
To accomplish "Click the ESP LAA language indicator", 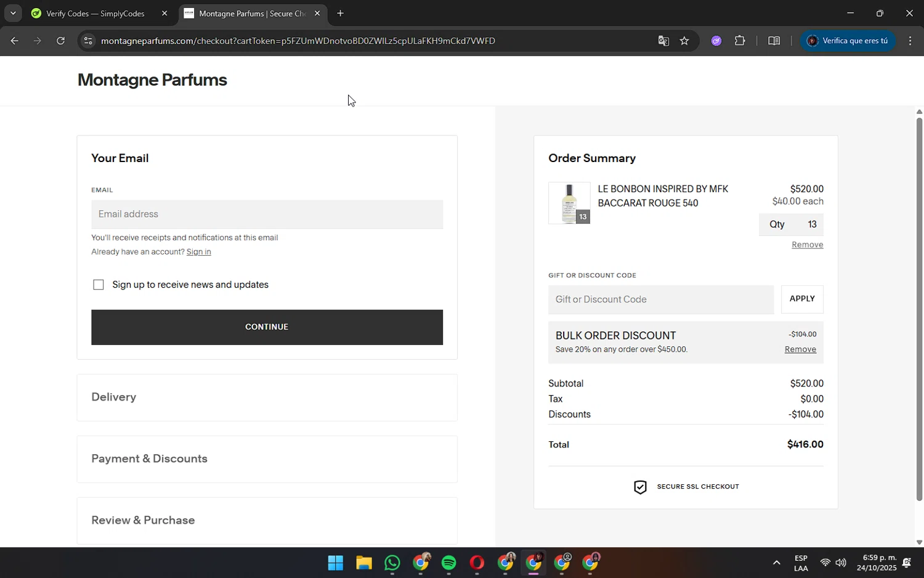I will click(801, 563).
